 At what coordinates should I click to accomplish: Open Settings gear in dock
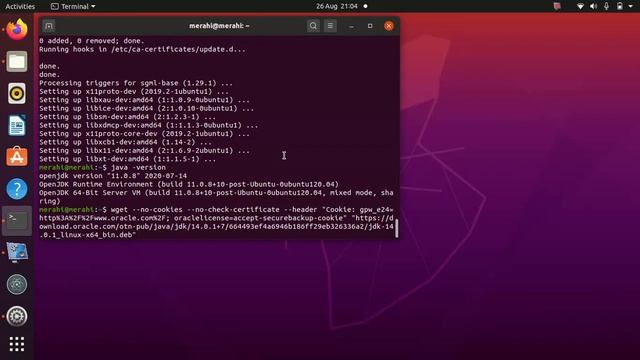pos(17,316)
